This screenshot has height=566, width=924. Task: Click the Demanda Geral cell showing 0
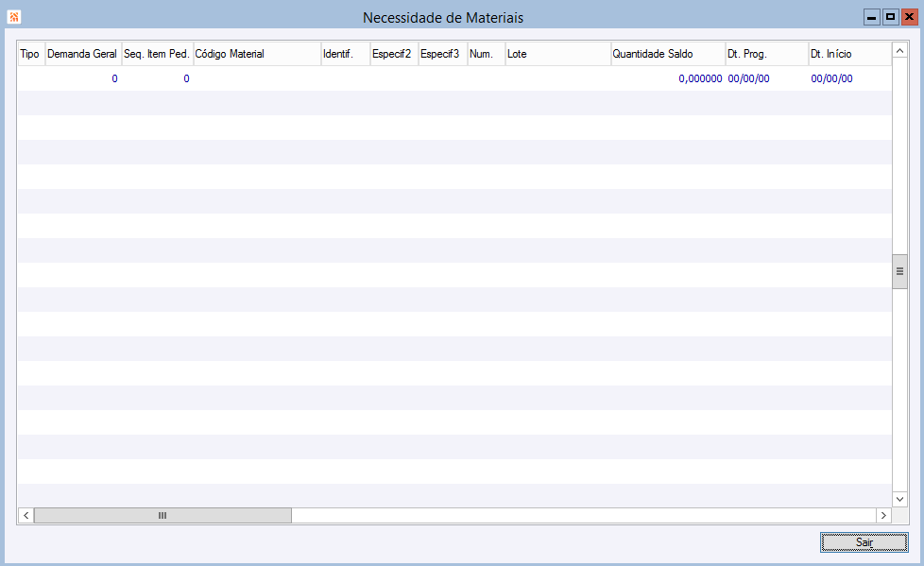click(83, 78)
